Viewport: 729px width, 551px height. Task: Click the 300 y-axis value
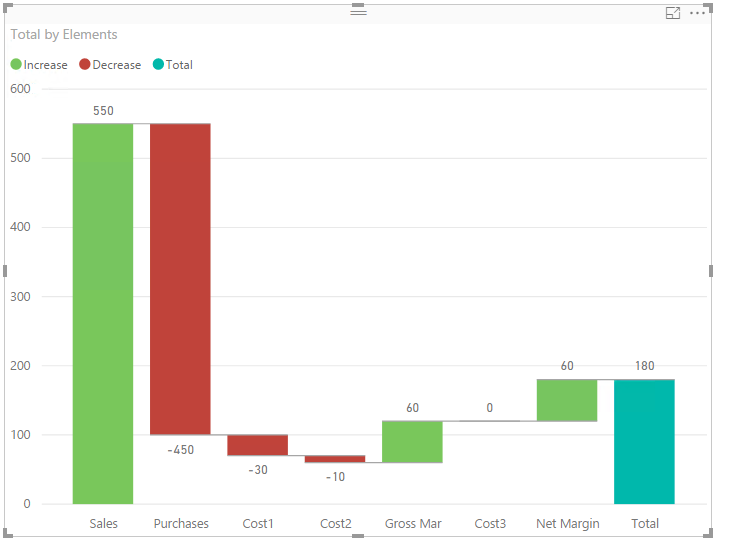20,297
